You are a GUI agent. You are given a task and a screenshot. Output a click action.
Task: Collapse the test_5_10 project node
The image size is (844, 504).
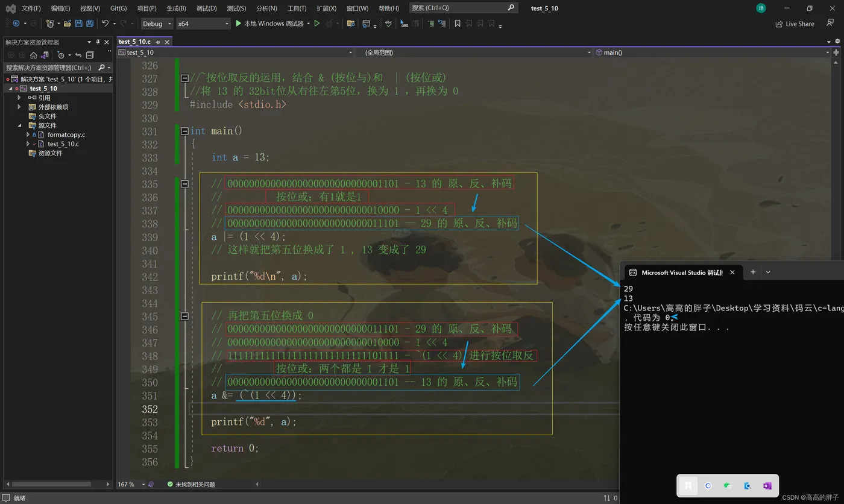tap(10, 89)
